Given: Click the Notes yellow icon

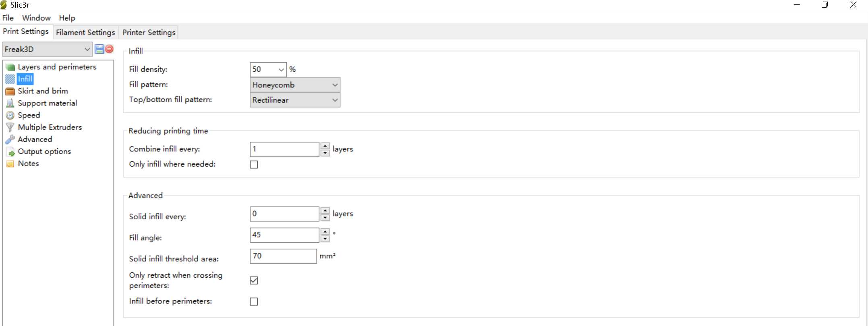Looking at the screenshot, I should click(10, 164).
